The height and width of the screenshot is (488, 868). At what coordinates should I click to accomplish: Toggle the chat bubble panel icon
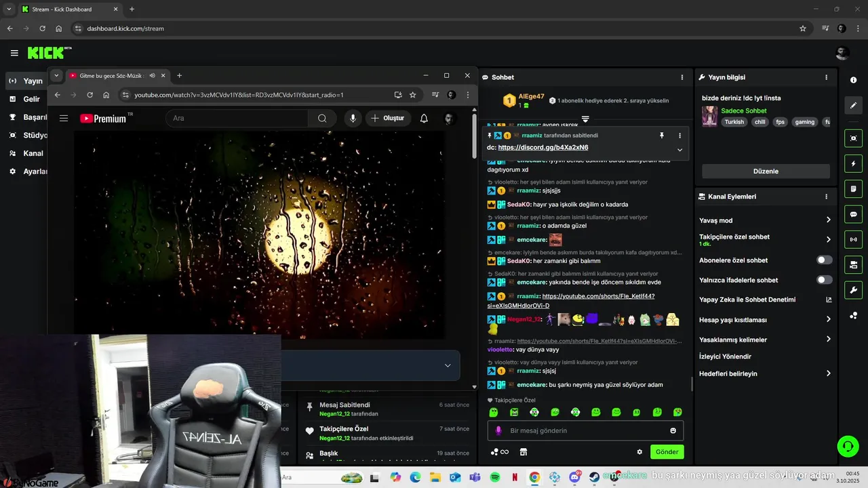point(853,214)
